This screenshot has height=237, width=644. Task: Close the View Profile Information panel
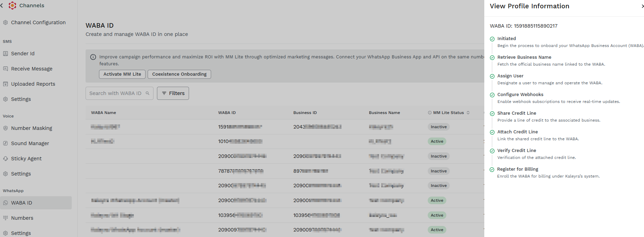click(642, 6)
